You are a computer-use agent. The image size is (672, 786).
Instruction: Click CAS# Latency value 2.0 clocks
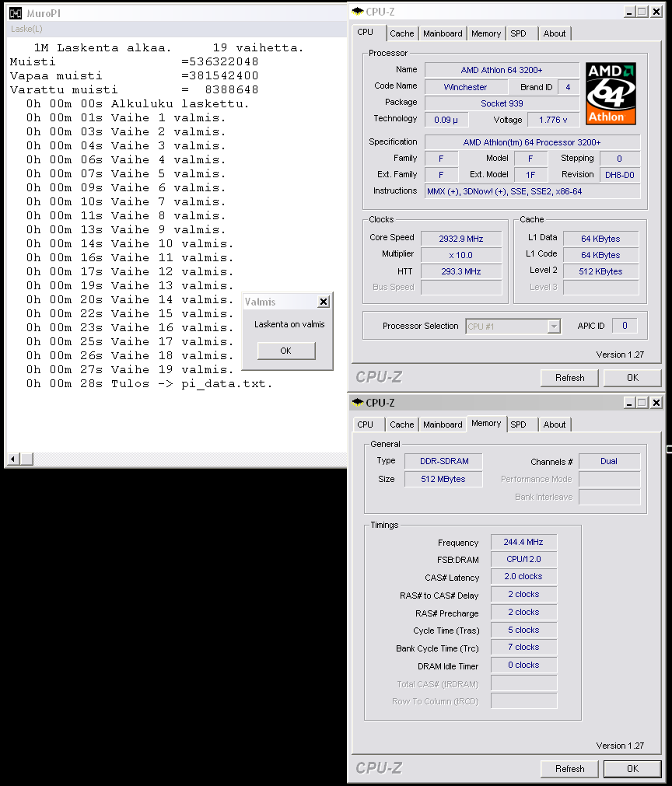point(524,576)
